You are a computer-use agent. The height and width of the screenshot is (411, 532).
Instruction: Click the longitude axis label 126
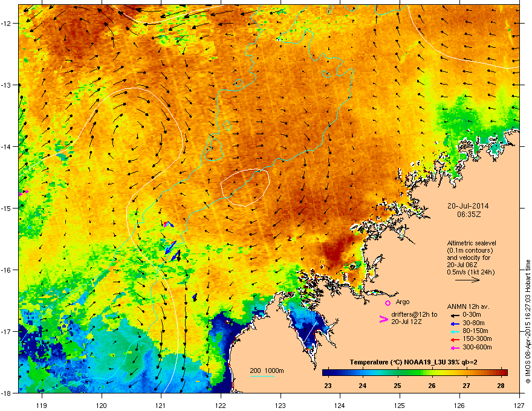coord(459,405)
